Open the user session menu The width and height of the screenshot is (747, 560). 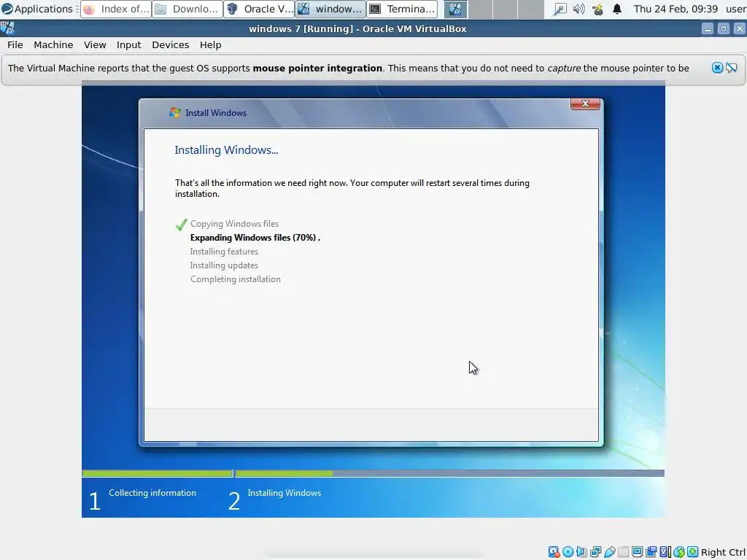pos(735,9)
